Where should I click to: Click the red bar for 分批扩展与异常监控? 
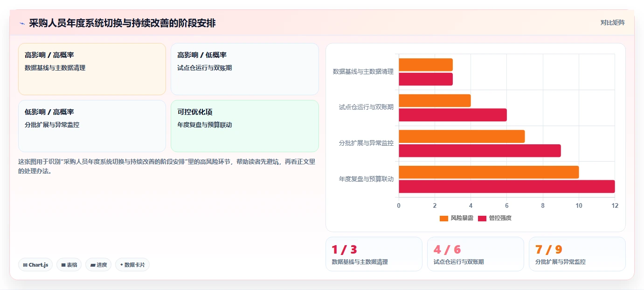point(480,151)
